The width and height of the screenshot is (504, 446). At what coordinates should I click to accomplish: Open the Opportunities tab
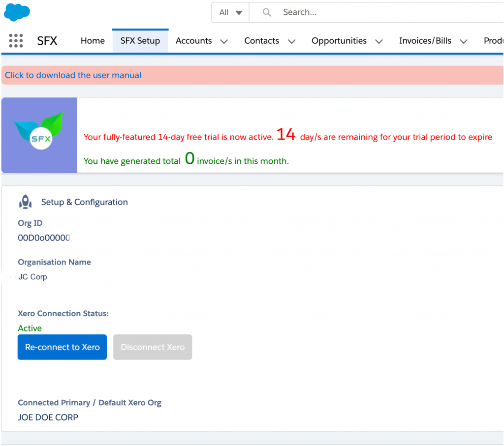339,41
